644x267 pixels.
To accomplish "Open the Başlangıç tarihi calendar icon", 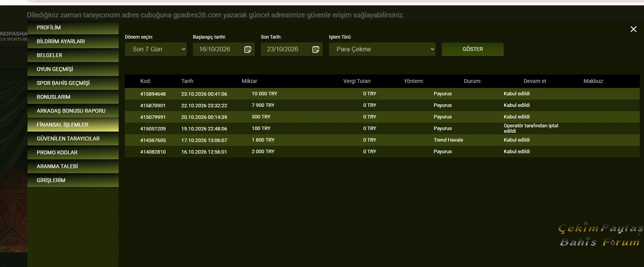I will 248,49.
